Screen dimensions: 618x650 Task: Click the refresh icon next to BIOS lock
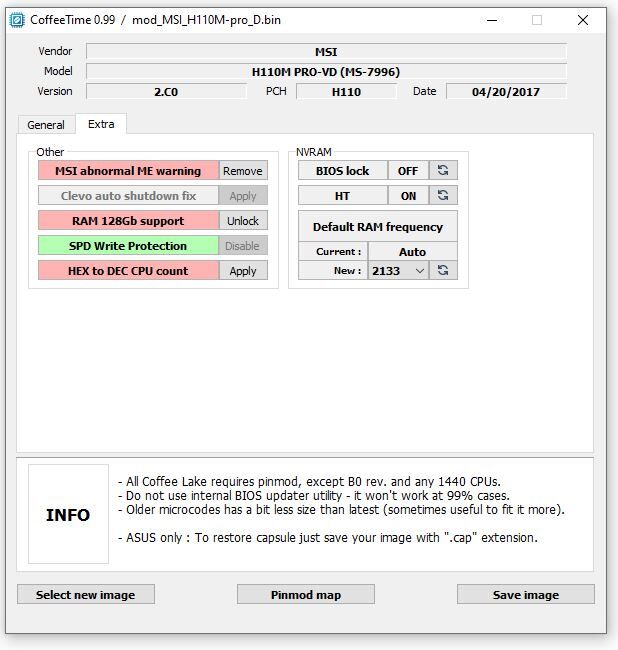point(443,170)
